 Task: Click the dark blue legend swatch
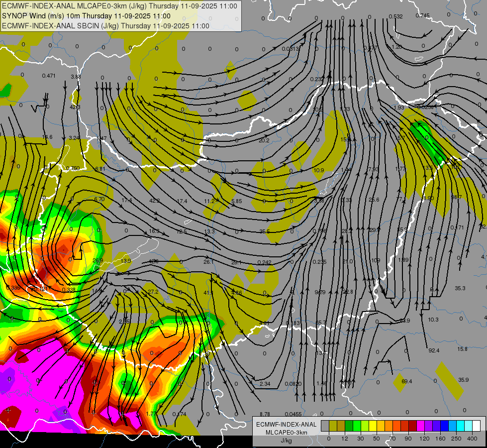444,426
